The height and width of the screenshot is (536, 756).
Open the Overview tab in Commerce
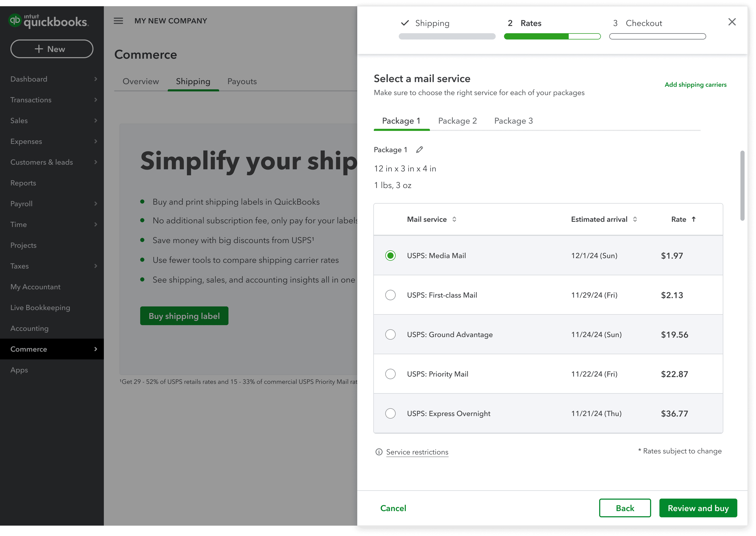pyautogui.click(x=140, y=81)
